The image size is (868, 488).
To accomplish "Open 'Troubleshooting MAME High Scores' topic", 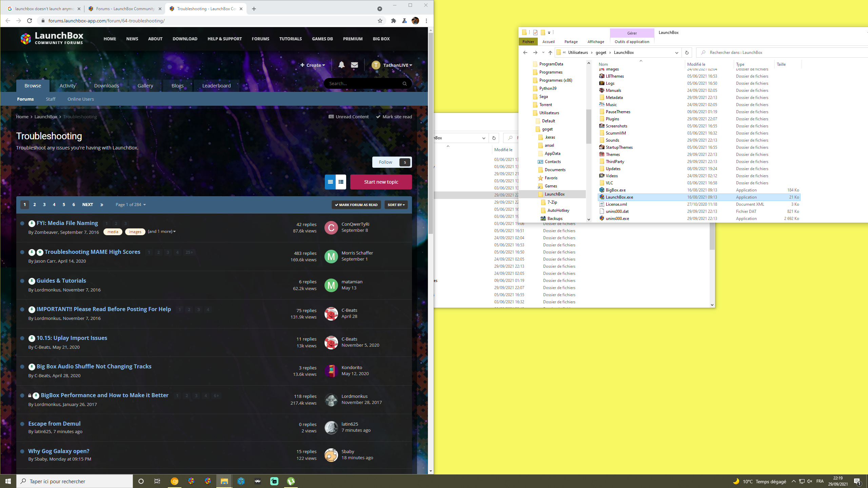I will click(92, 252).
